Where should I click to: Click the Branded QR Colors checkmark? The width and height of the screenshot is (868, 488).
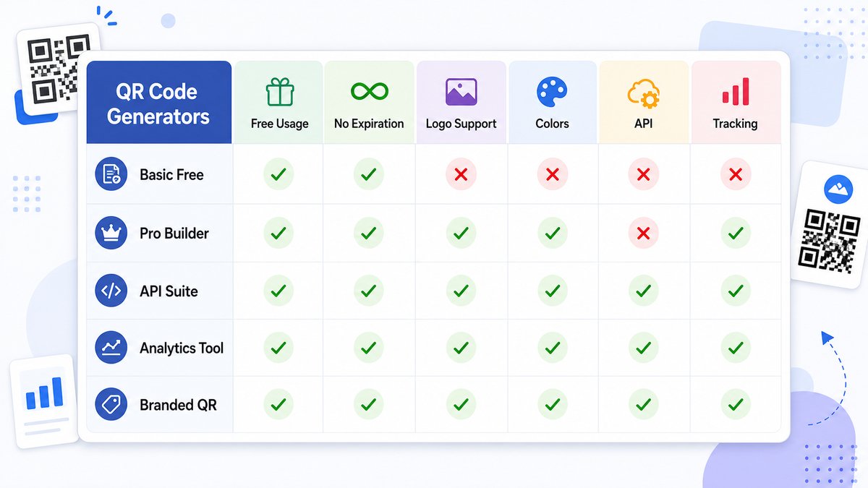(x=553, y=404)
